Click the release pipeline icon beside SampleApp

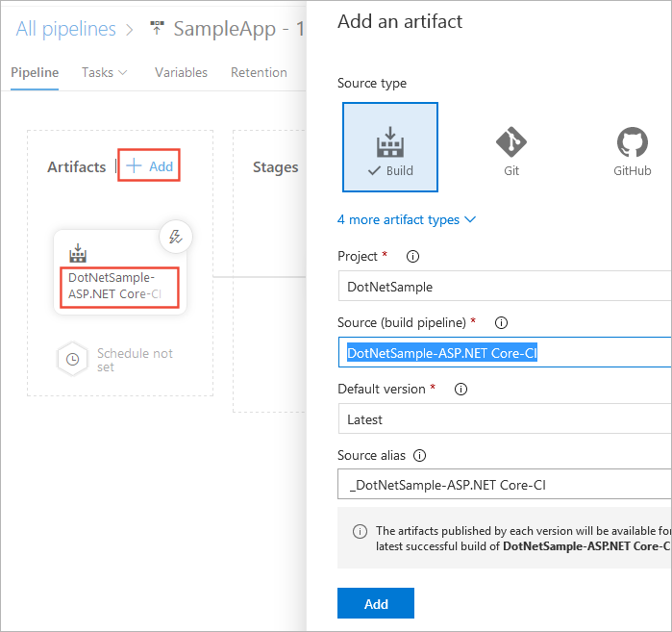157,28
